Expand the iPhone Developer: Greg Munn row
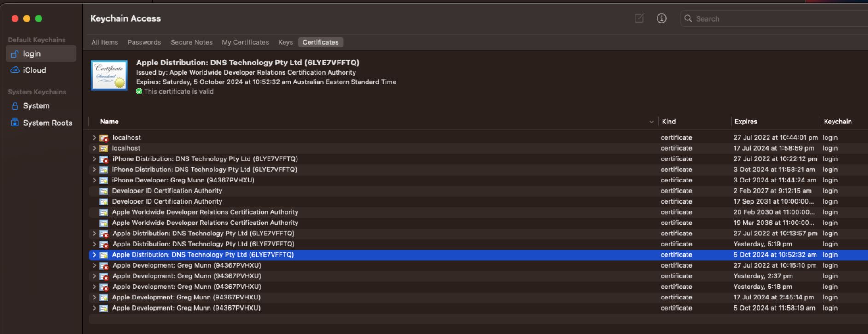868x334 pixels. pyautogui.click(x=94, y=180)
